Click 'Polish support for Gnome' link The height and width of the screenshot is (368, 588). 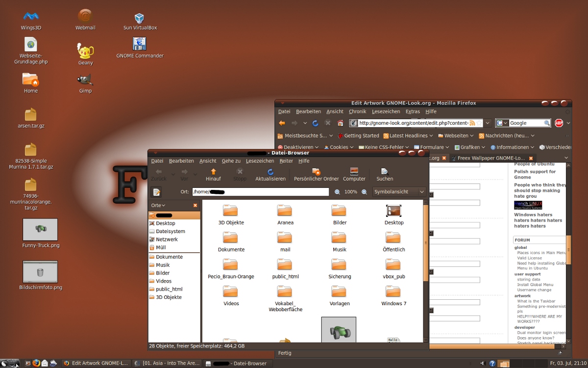click(535, 174)
